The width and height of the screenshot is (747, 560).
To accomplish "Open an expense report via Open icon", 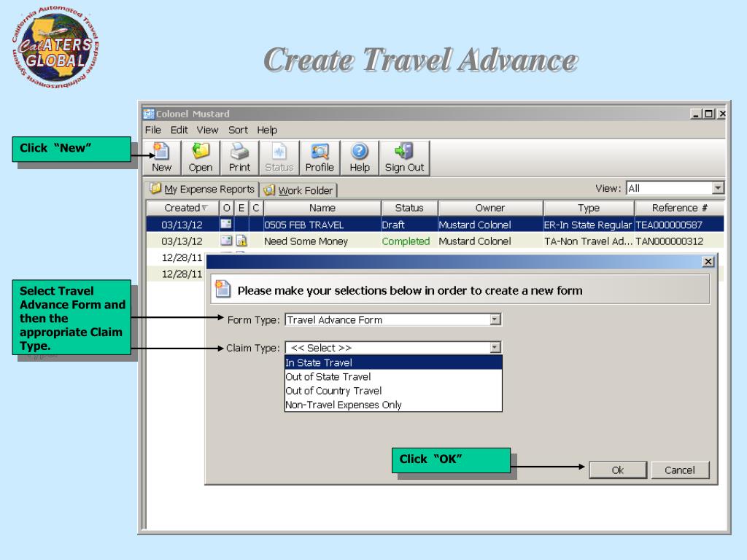I will [201, 158].
